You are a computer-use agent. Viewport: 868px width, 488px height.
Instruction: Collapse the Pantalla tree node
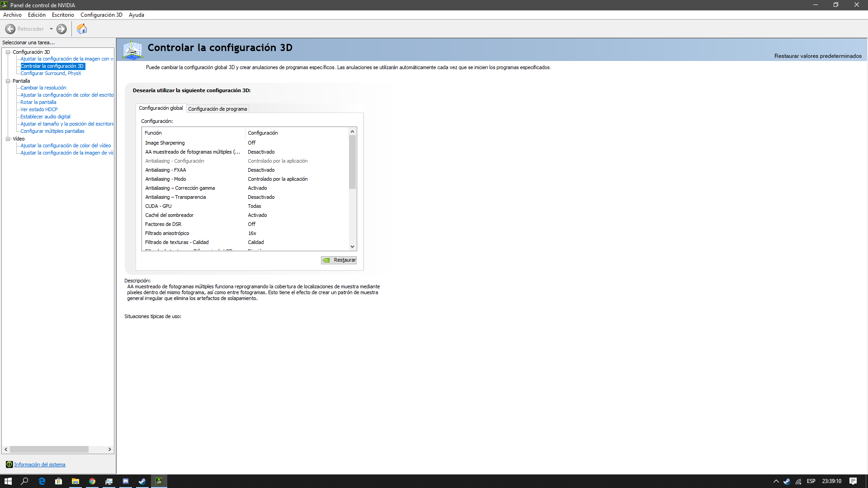(8, 81)
